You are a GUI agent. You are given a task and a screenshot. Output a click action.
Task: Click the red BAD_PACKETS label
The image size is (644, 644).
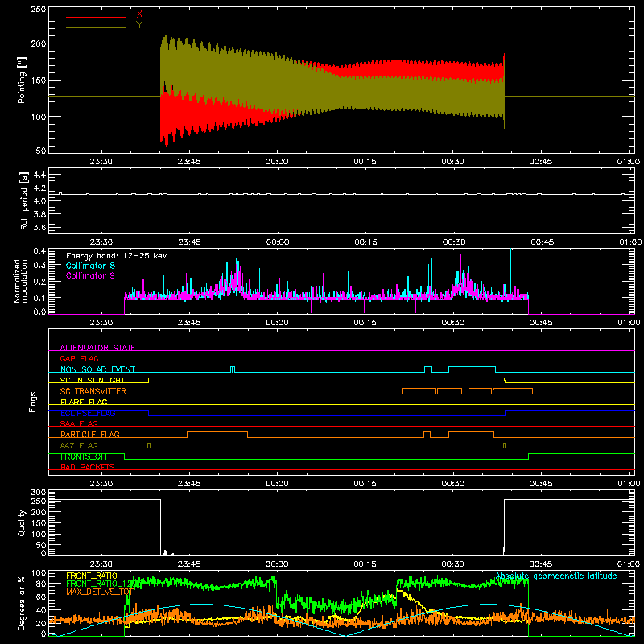pos(88,467)
